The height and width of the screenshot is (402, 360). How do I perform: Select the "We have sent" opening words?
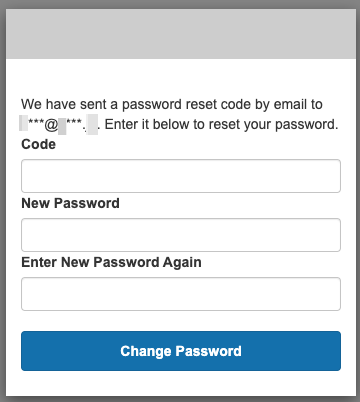coord(65,104)
